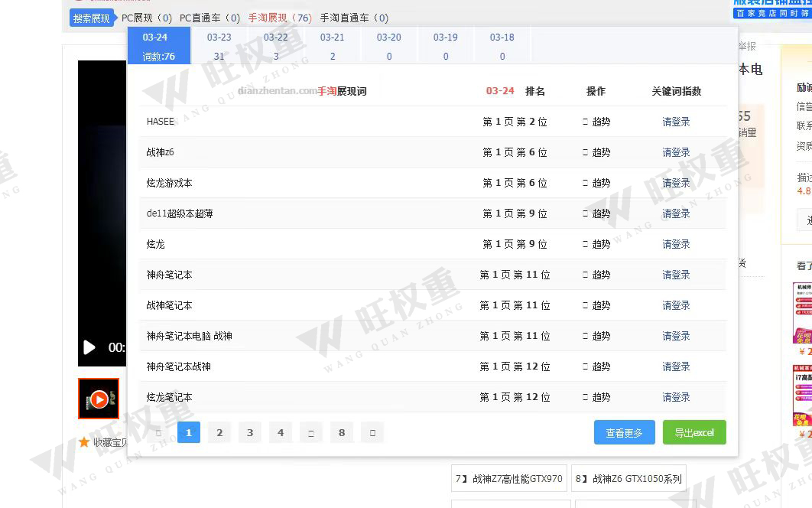Click keyword HASEE in the table
Viewport: 812px width, 508px height.
pos(160,122)
